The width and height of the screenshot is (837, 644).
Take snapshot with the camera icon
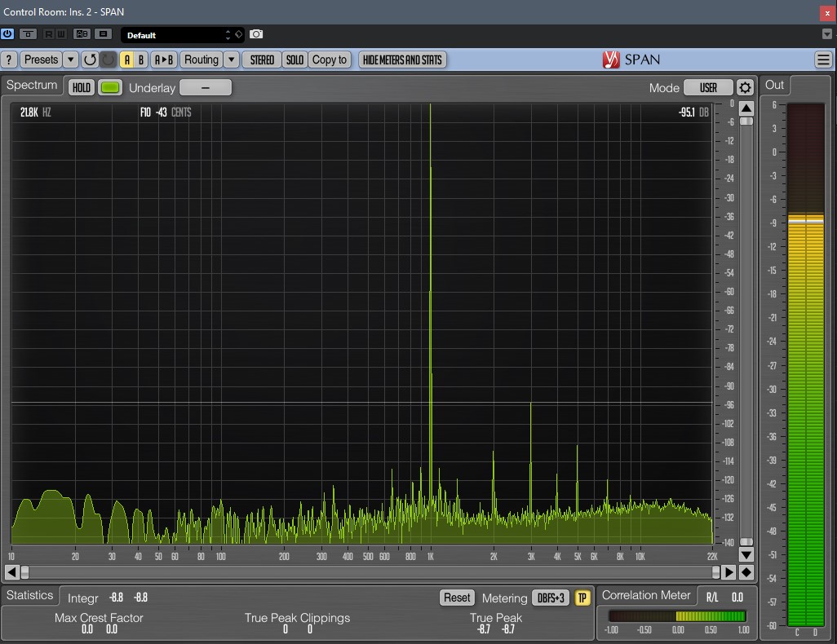pyautogui.click(x=256, y=34)
